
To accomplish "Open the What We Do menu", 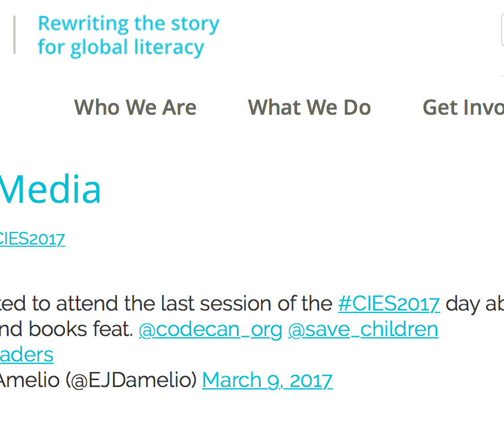I will click(x=309, y=107).
